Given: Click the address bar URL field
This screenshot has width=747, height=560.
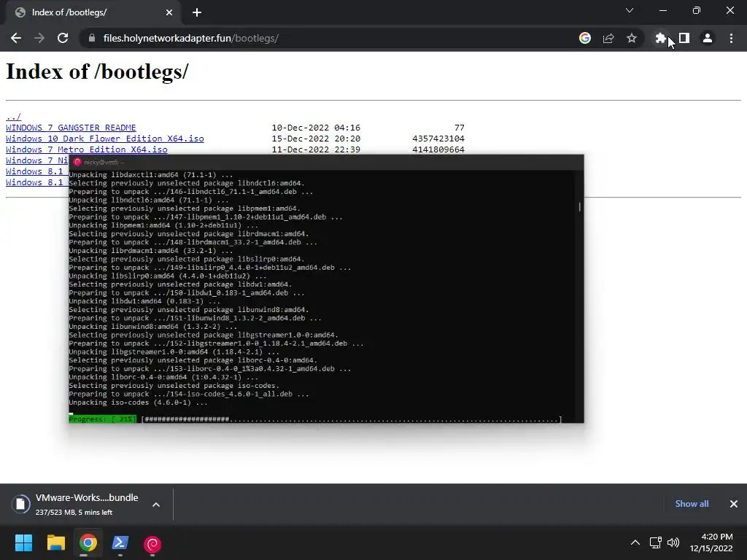Looking at the screenshot, I should coord(329,38).
